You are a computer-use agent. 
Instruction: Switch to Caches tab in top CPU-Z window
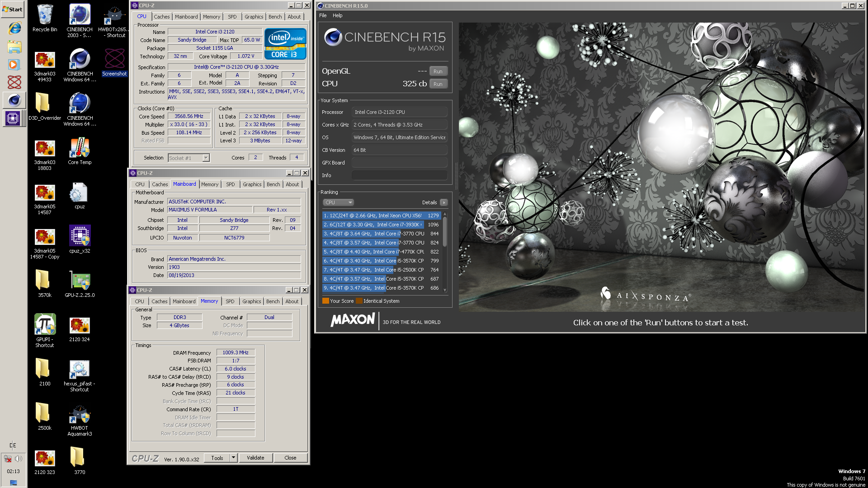point(161,17)
